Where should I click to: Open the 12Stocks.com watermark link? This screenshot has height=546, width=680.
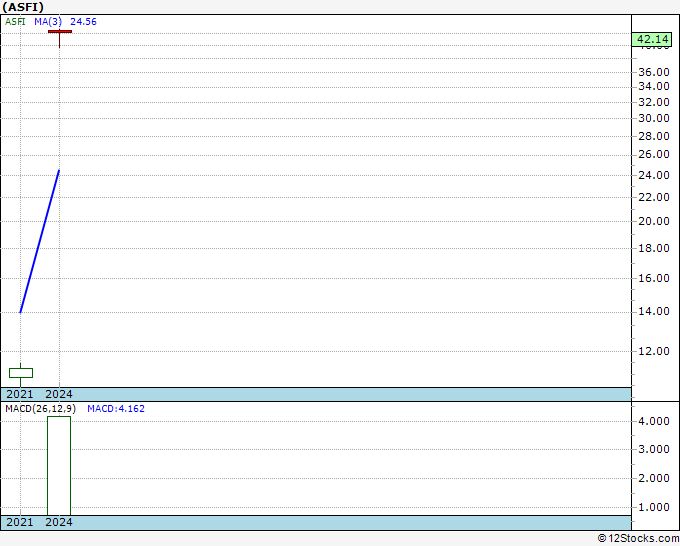click(637, 538)
